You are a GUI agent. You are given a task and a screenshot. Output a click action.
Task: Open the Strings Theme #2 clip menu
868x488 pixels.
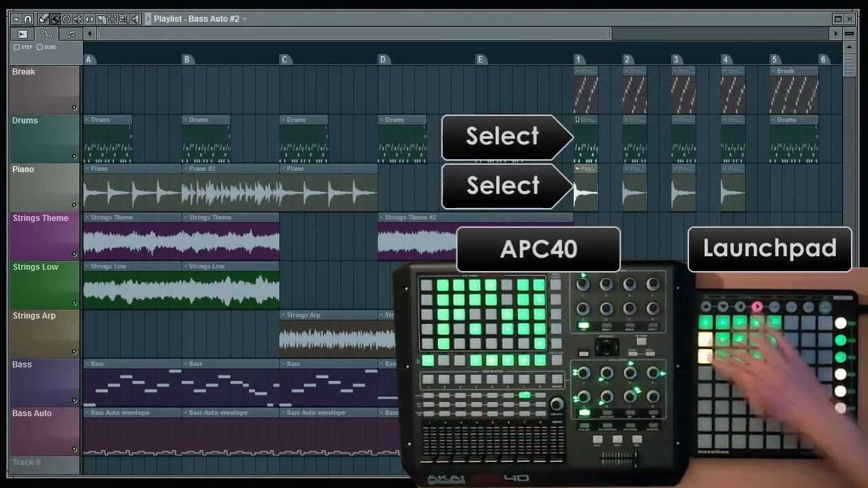[x=381, y=218]
